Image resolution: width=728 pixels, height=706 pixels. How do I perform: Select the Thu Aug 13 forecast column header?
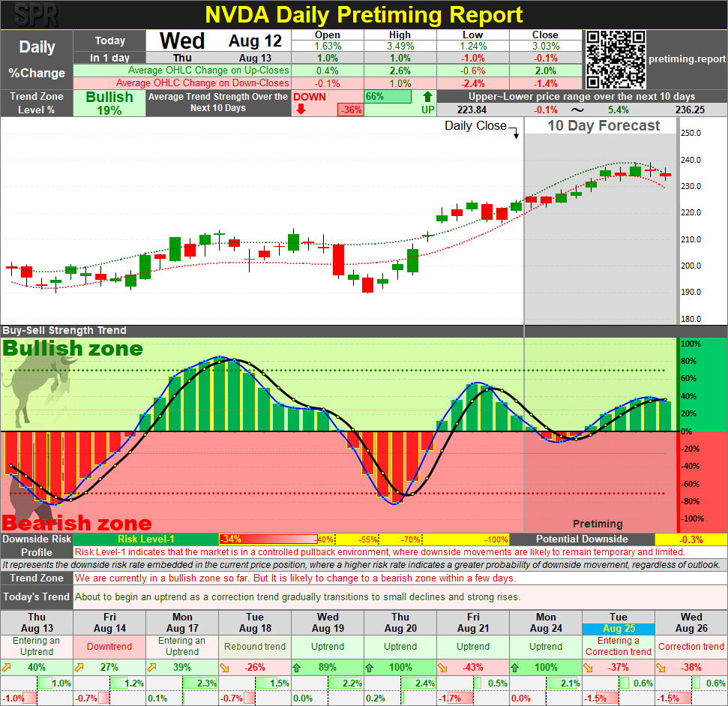pyautogui.click(x=37, y=623)
